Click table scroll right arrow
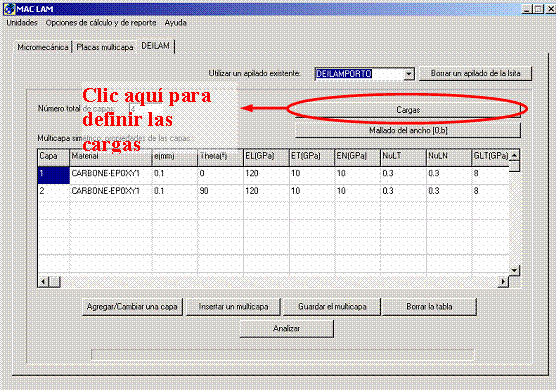The width and height of the screenshot is (556, 390). (x=504, y=282)
